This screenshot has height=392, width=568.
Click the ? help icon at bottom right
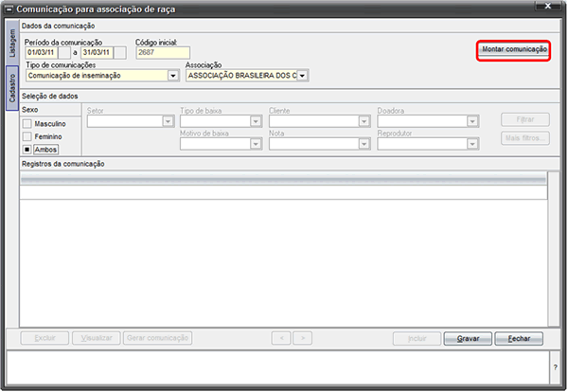click(x=556, y=367)
